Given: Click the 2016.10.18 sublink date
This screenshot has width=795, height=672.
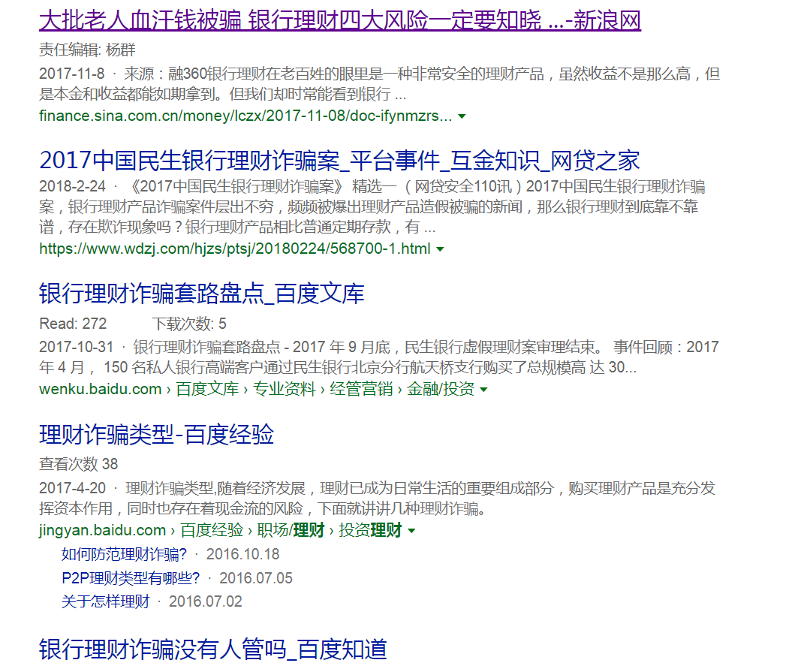Looking at the screenshot, I should pos(243,554).
